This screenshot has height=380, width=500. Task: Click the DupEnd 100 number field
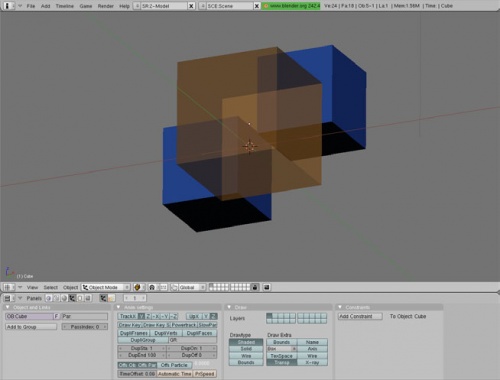[x=142, y=355]
